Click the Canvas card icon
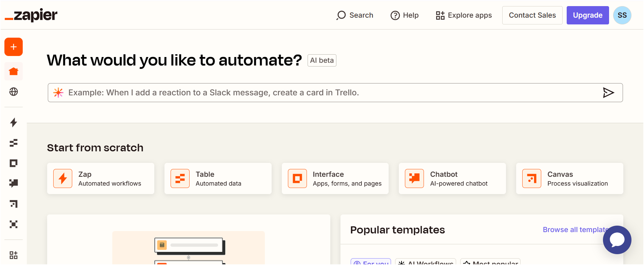Viewport: 644px width, 265px height. [x=532, y=178]
